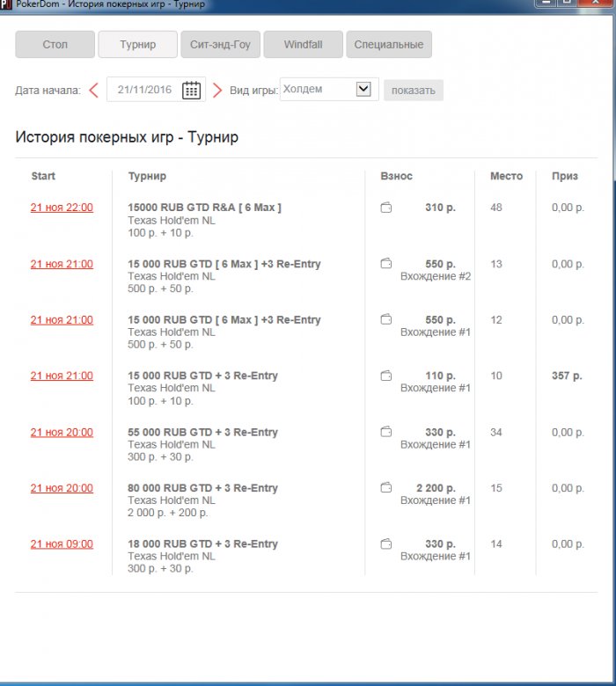Open 21 ноя 21:00 link with place 12
Image resolution: width=616 pixels, height=686 pixels.
tap(62, 320)
